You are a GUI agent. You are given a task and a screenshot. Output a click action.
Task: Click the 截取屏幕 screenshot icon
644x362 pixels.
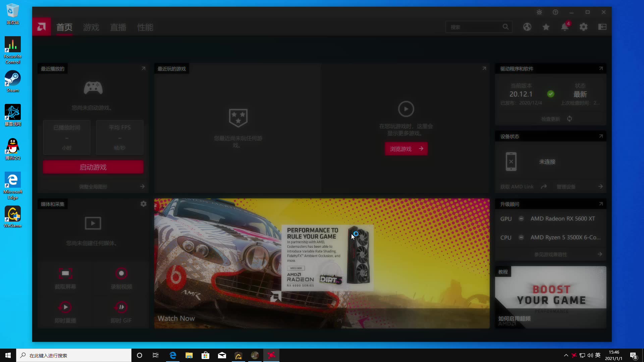65,273
